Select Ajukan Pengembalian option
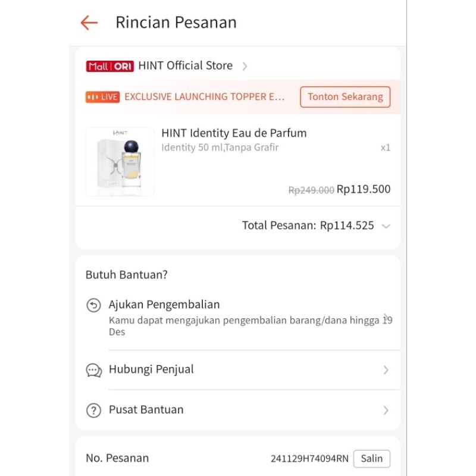 tap(164, 305)
